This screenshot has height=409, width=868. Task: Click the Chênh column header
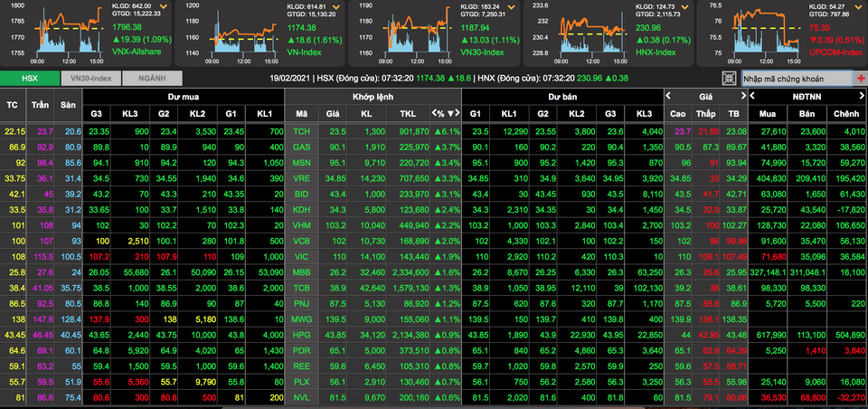846,114
